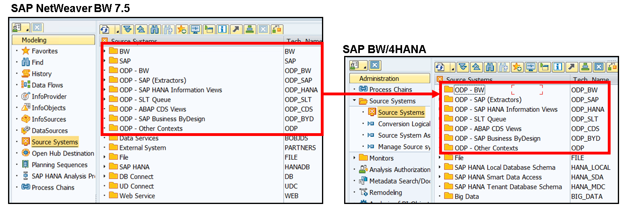Select Source Systems in BW 7.5 Modeling list

click(x=50, y=142)
